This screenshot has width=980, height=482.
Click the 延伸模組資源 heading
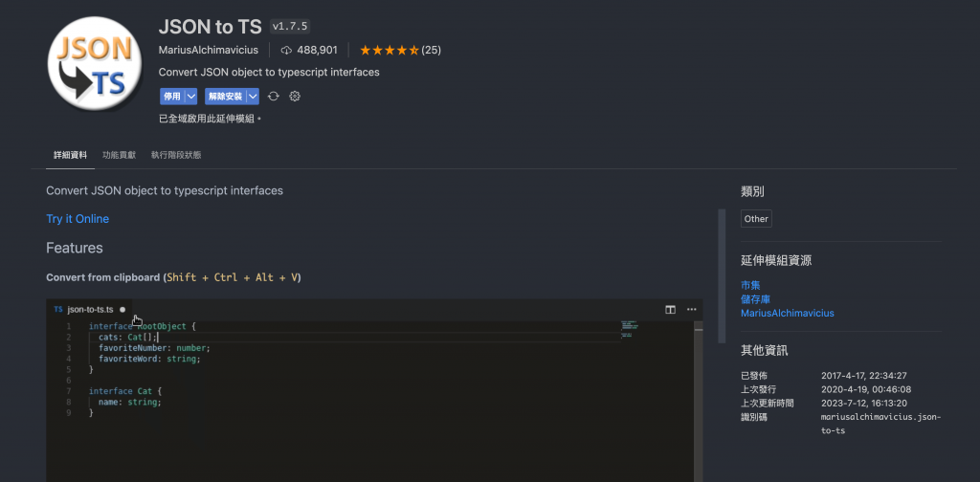point(776,261)
